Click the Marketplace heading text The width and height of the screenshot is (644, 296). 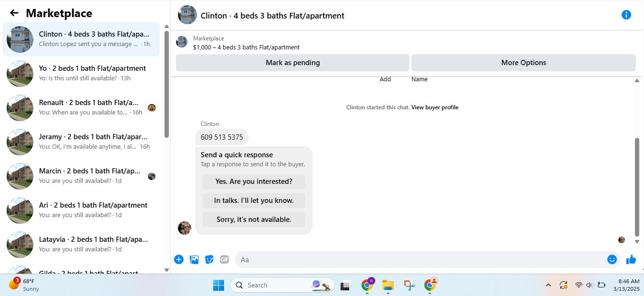click(x=59, y=13)
